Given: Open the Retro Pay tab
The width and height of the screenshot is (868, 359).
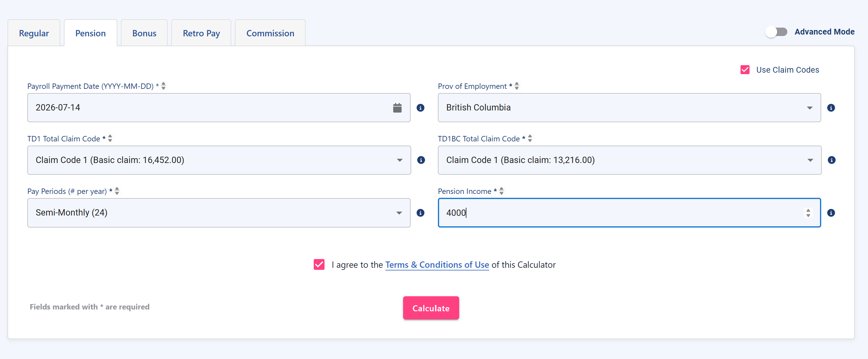Looking at the screenshot, I should (x=201, y=33).
